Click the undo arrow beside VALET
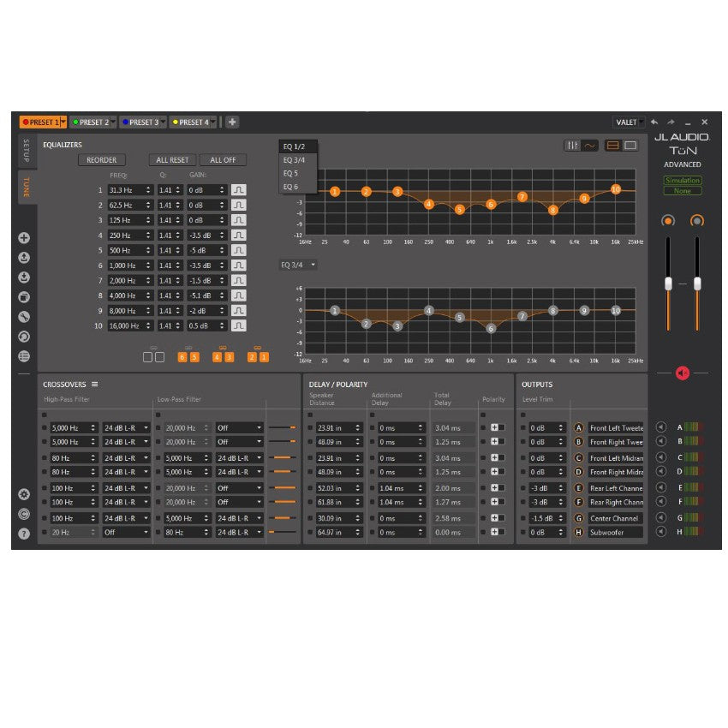This screenshot has width=728, height=728. (654, 122)
